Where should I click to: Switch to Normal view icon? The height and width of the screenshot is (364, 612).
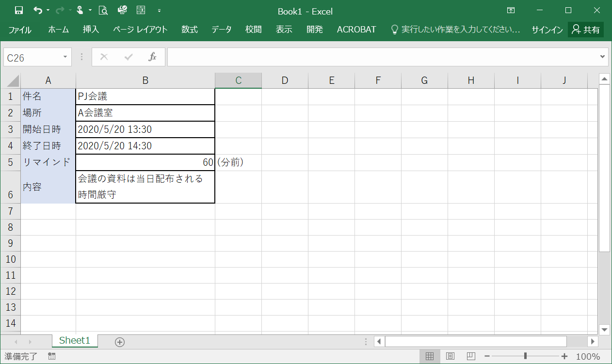coord(429,356)
